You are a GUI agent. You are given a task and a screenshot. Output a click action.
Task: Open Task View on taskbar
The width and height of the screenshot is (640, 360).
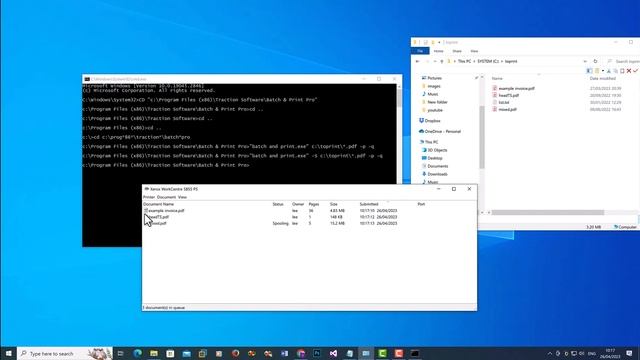pos(120,353)
